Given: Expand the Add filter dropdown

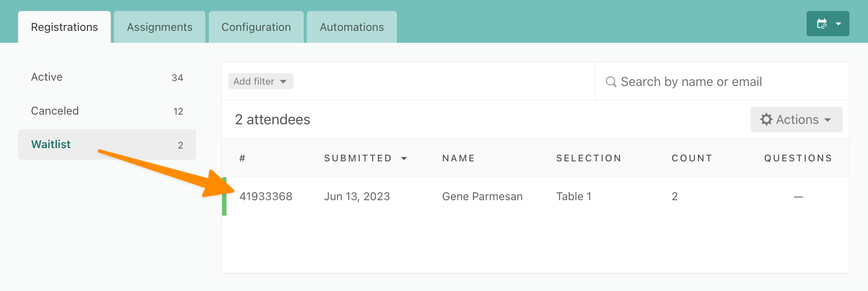Looking at the screenshot, I should [260, 81].
